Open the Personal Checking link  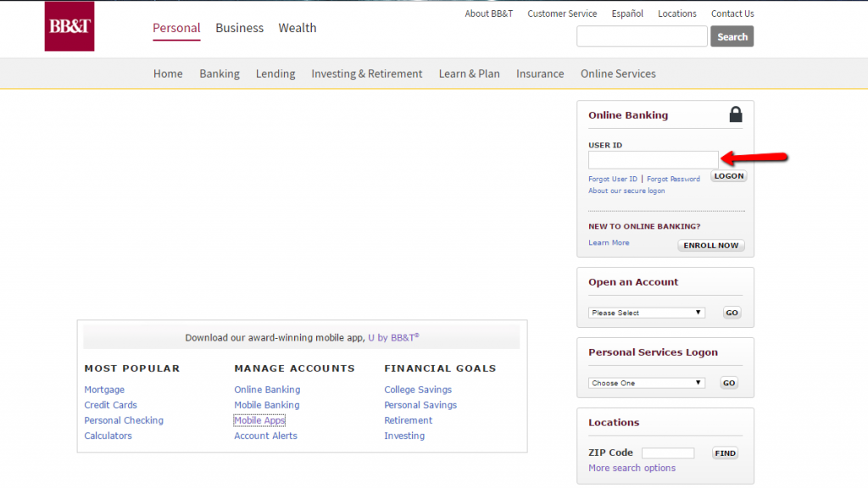point(124,420)
